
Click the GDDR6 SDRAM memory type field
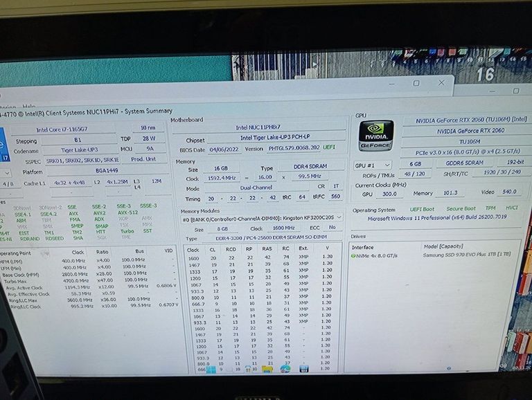coord(465,163)
